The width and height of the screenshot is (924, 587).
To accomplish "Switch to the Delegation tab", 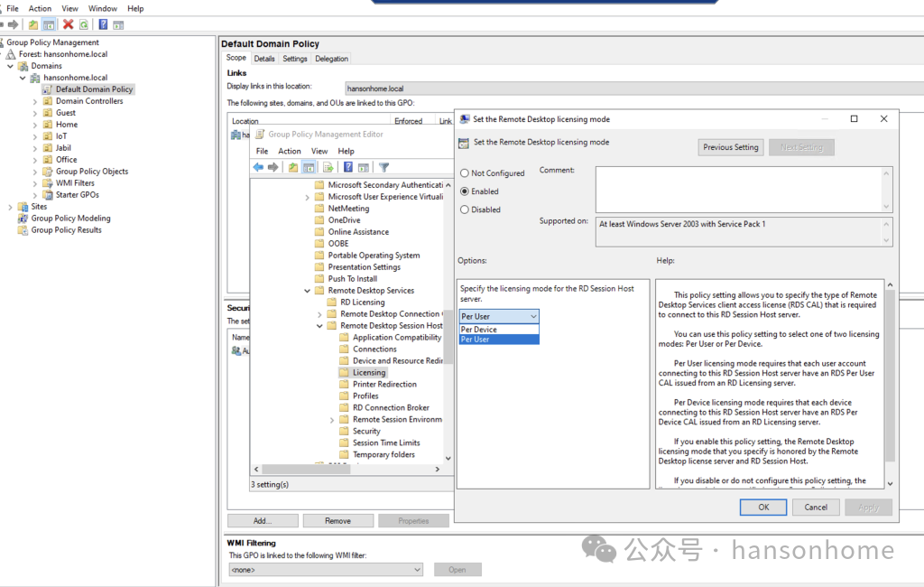I will (x=331, y=59).
